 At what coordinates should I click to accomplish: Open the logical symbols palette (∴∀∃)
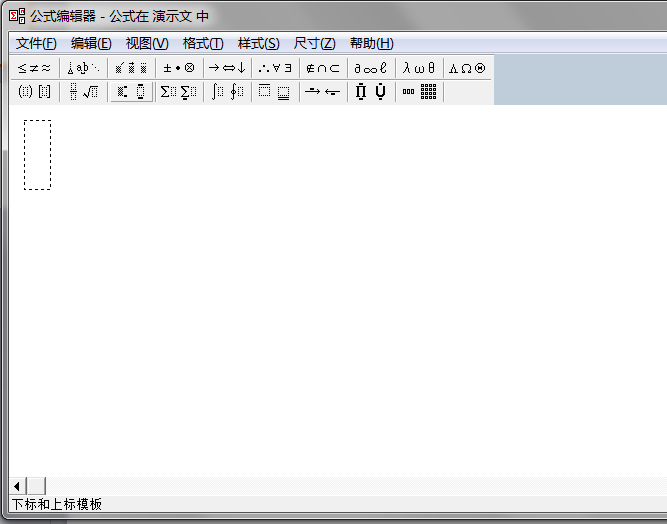(x=275, y=68)
